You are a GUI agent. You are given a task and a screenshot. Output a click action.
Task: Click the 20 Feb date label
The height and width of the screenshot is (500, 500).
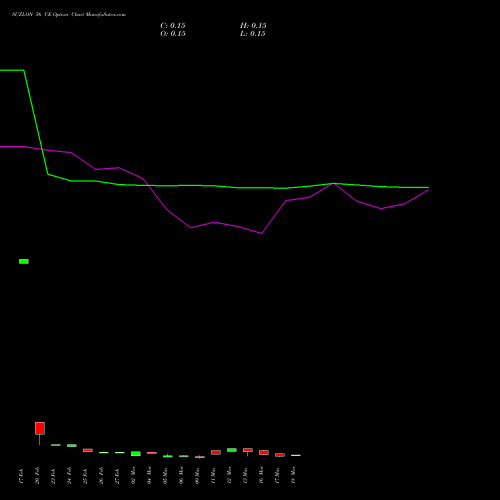(38, 476)
